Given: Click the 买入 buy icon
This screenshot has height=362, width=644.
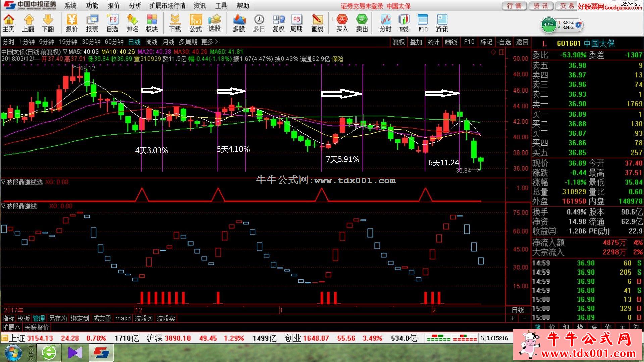Looking at the screenshot, I should pos(342,23).
